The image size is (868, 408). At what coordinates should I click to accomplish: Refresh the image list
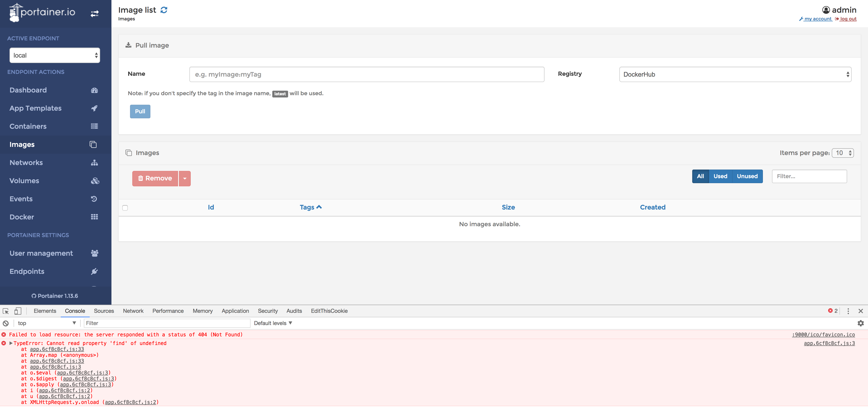click(x=164, y=10)
